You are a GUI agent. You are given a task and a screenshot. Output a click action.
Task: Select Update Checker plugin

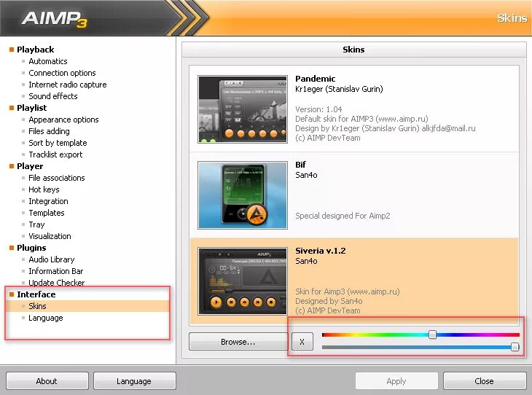point(57,283)
